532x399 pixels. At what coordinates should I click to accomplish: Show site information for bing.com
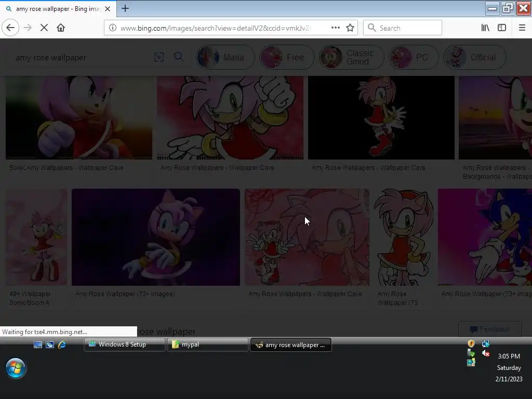coord(112,28)
